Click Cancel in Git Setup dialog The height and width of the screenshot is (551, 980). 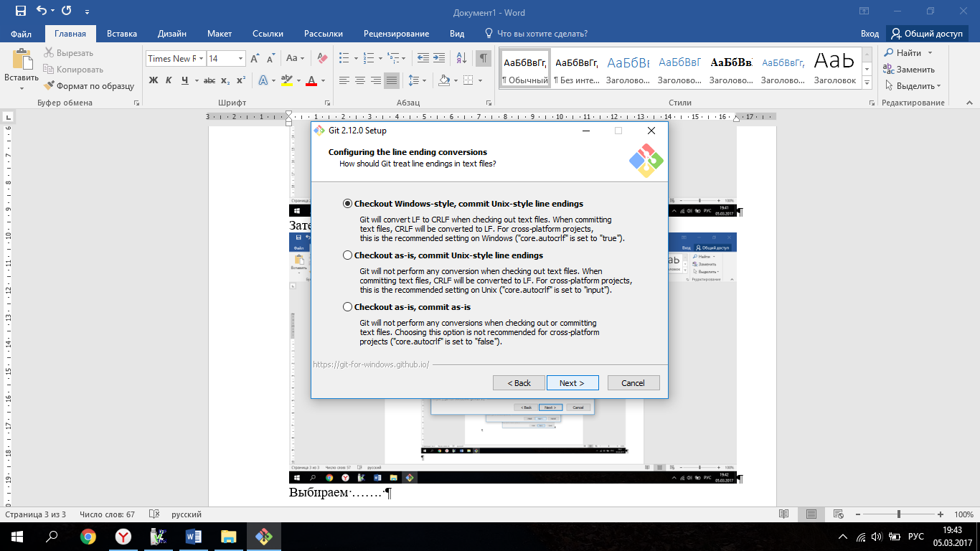tap(633, 383)
